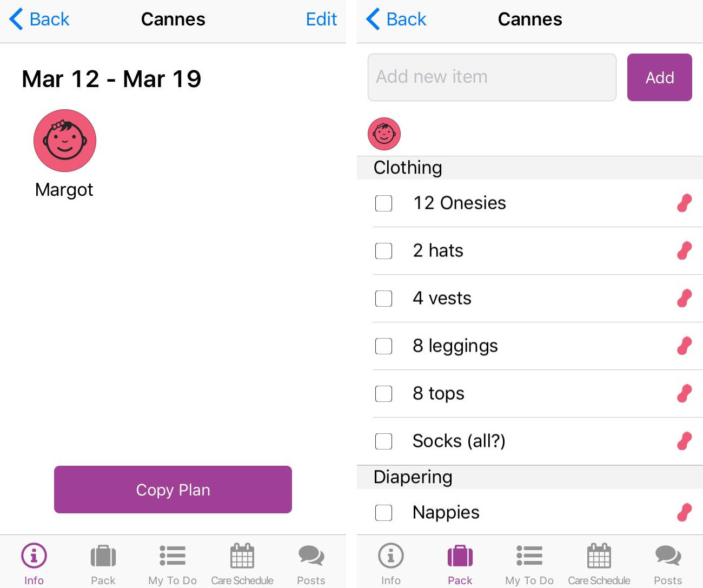This screenshot has height=588, width=703.
Task: Go Back from the Cannes info screen
Action: pos(39,19)
